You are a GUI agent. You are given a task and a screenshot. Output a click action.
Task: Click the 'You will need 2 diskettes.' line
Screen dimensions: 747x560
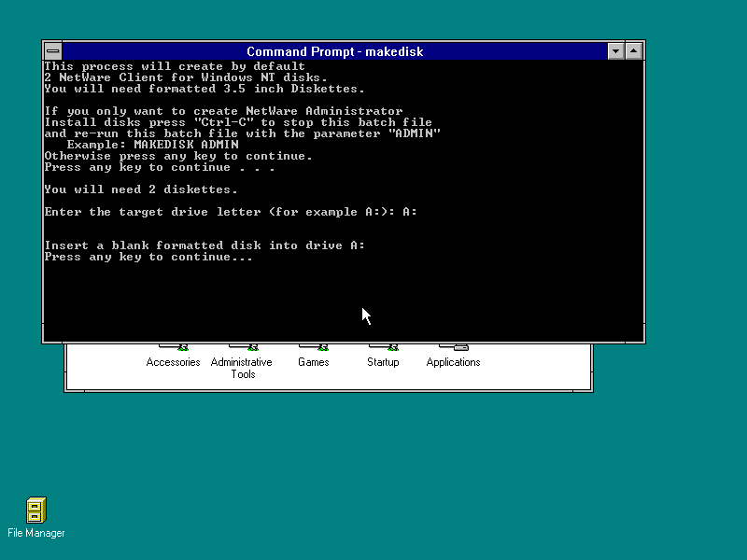(141, 189)
